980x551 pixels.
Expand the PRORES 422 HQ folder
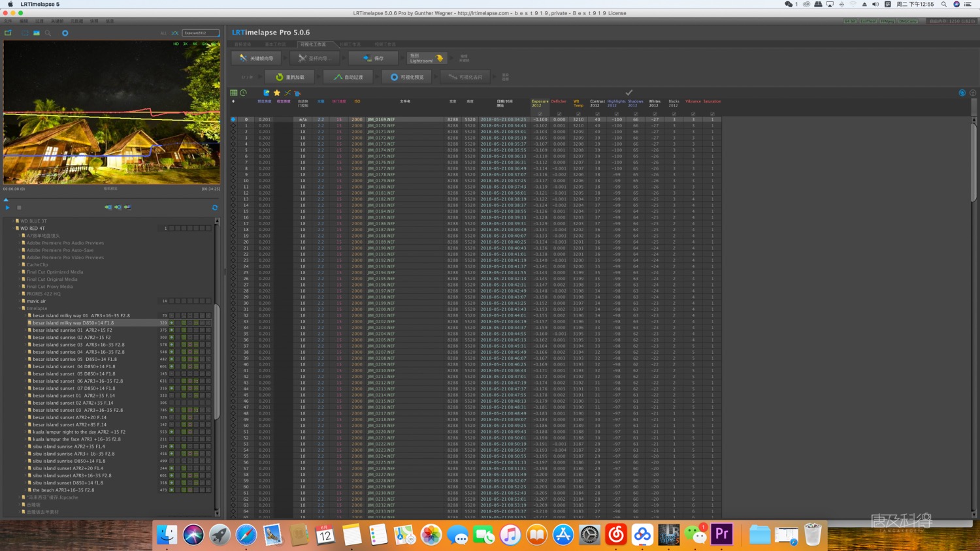pyautogui.click(x=18, y=294)
